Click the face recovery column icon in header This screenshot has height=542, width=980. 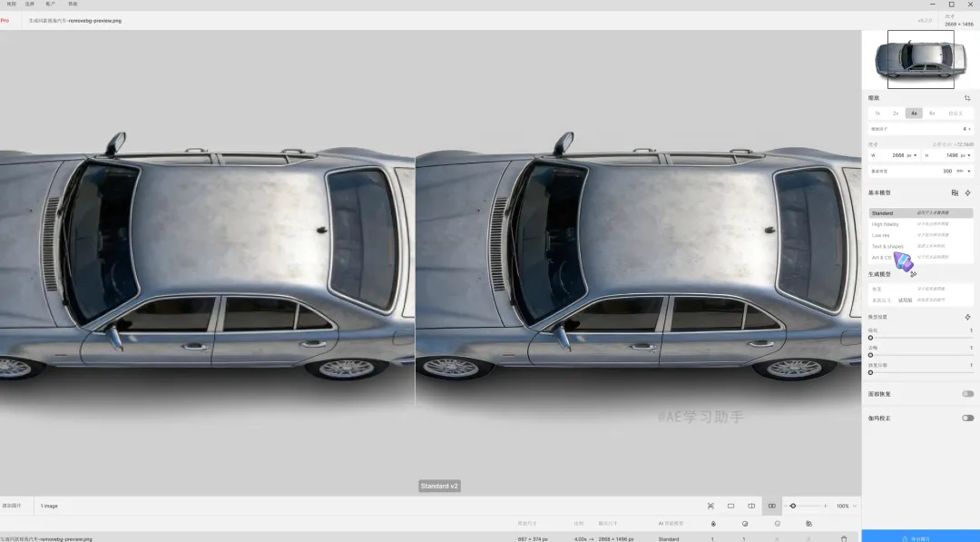[778, 523]
